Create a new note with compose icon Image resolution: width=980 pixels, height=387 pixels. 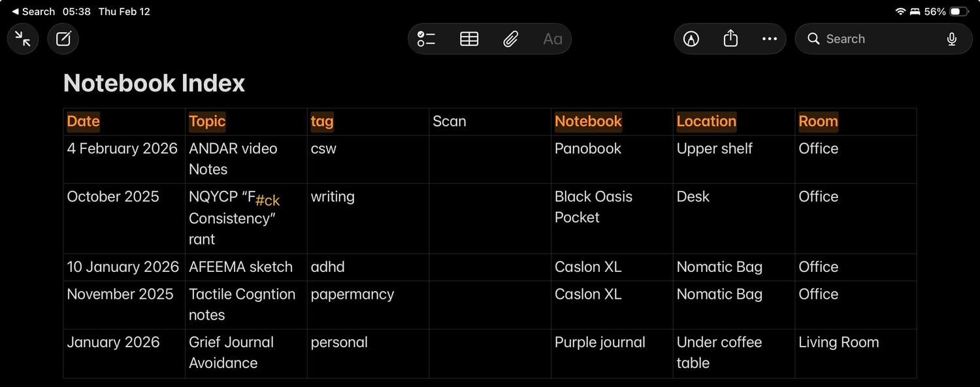coord(63,39)
